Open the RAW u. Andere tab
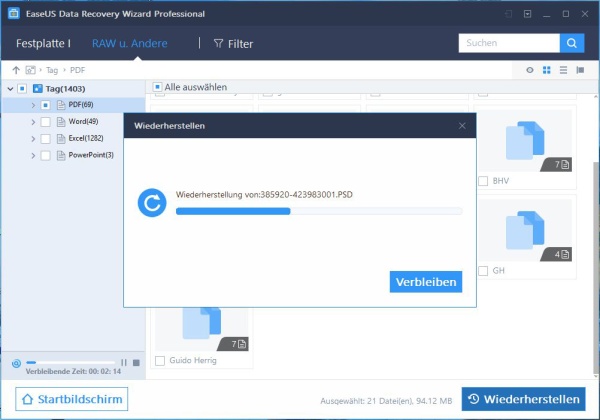Viewport: 600px width, 420px height. (129, 43)
